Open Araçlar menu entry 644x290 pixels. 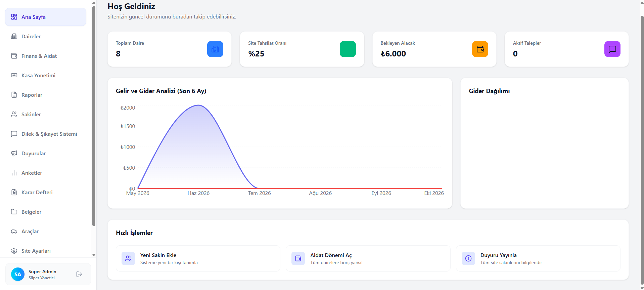pos(46,231)
